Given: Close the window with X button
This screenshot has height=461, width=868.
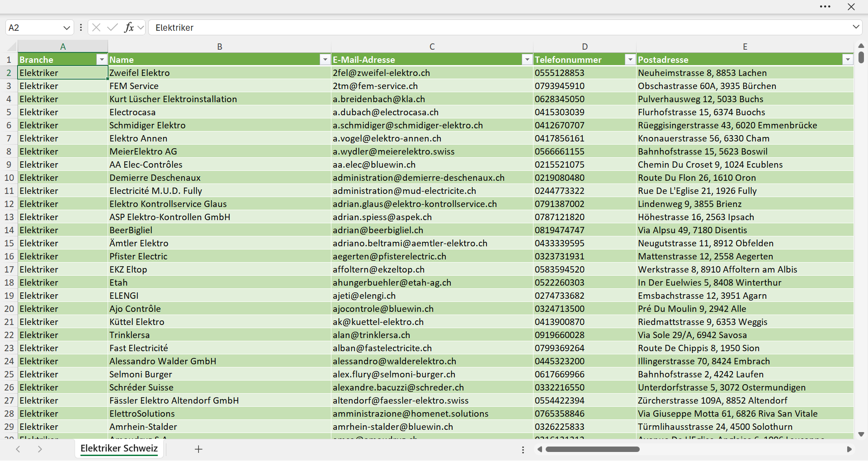Looking at the screenshot, I should tap(851, 7).
